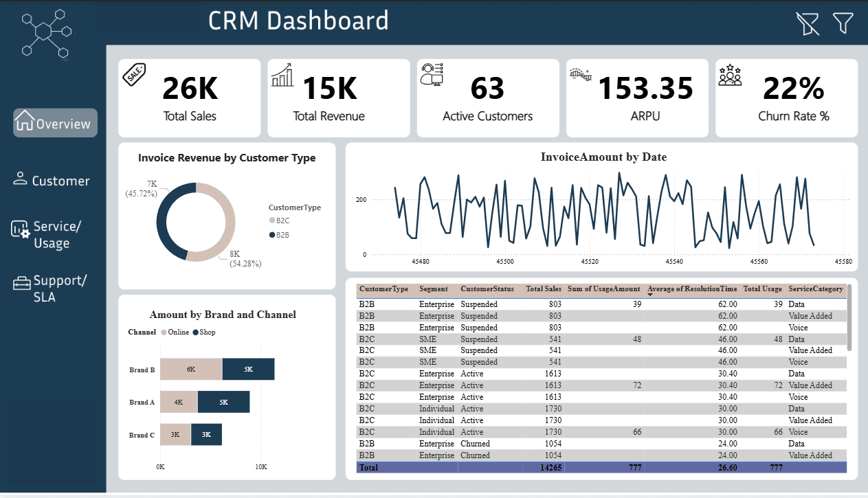The width and height of the screenshot is (868, 498).
Task: Click the person icon beside Customer
Action: [x=21, y=178]
